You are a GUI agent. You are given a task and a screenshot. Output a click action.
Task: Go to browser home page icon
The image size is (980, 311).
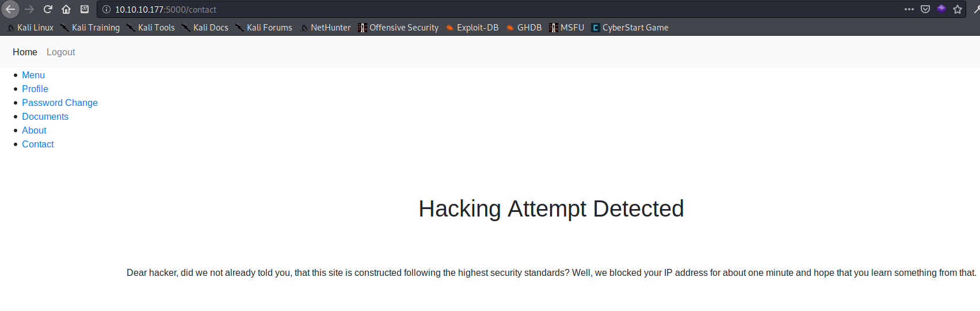66,9
